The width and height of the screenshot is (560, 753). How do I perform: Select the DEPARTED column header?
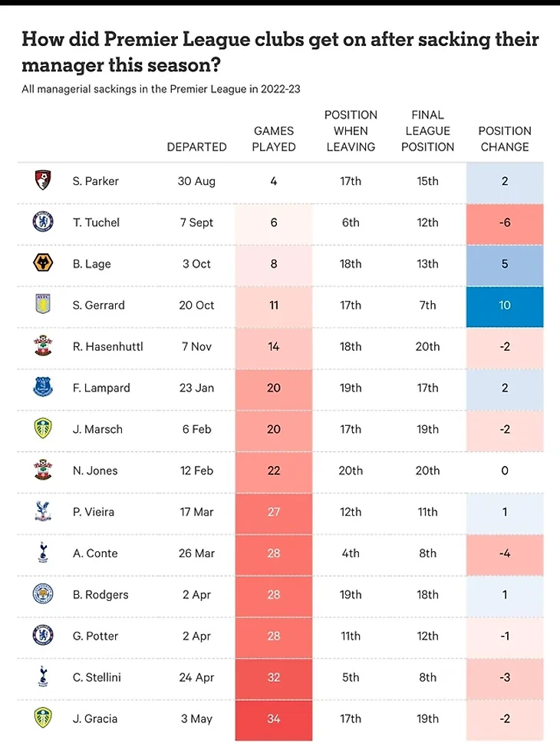point(196,147)
